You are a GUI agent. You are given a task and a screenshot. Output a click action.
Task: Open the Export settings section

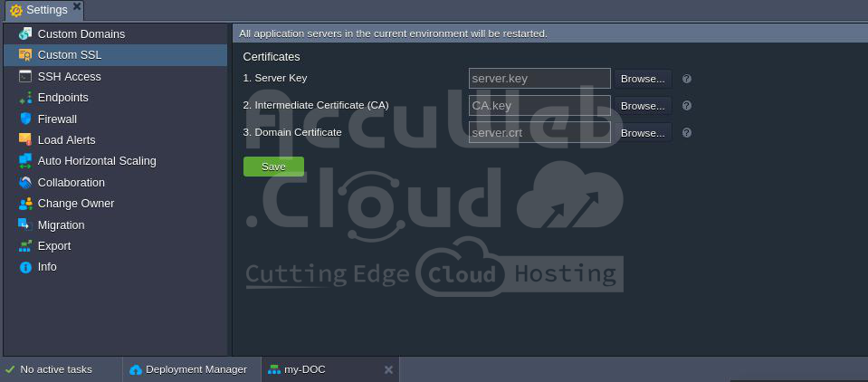click(x=53, y=245)
